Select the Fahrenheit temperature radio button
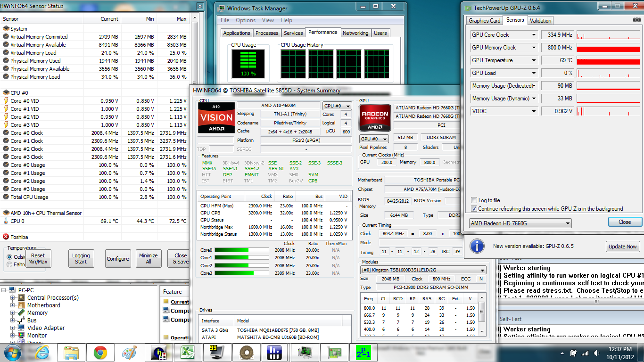Viewport: 644px width, 362px height. (x=10, y=265)
